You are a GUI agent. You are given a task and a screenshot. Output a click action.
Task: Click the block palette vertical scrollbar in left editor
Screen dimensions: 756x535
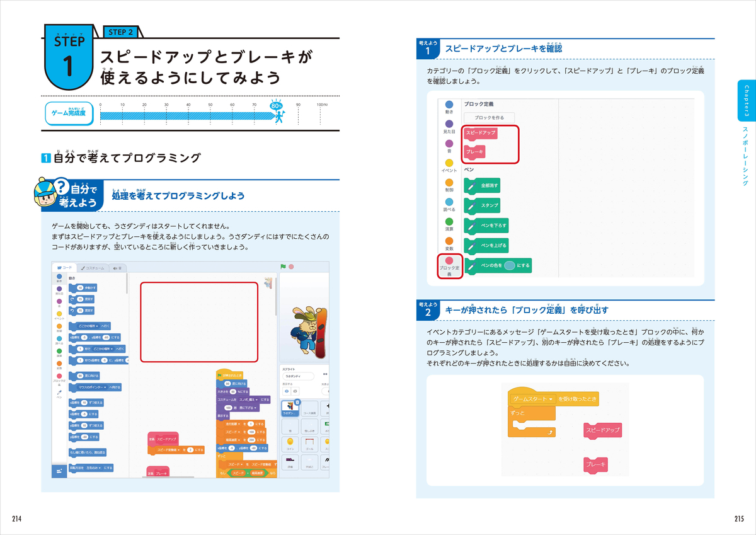[127, 283]
